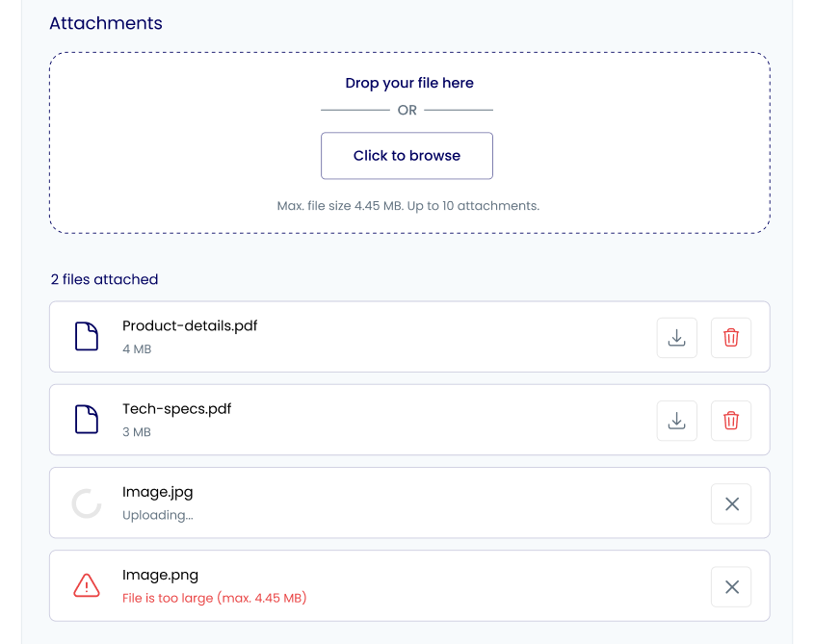Dismiss the failed Image.png attachment
This screenshot has width=814, height=644.
731,587
